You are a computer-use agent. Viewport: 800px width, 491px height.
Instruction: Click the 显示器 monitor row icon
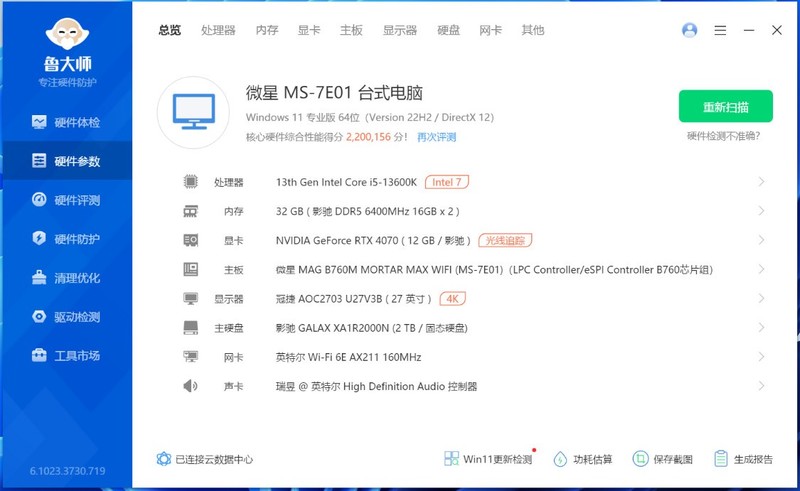pyautogui.click(x=190, y=298)
